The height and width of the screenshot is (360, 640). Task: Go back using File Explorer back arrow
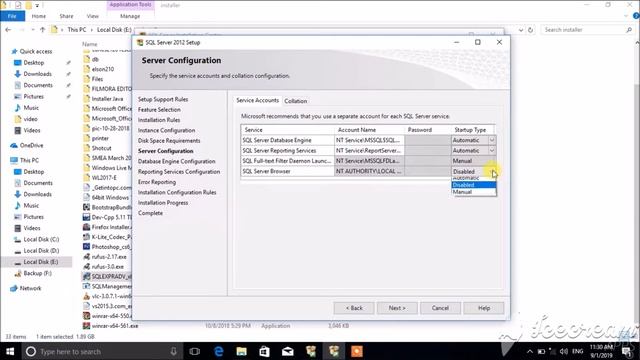(x=8, y=30)
